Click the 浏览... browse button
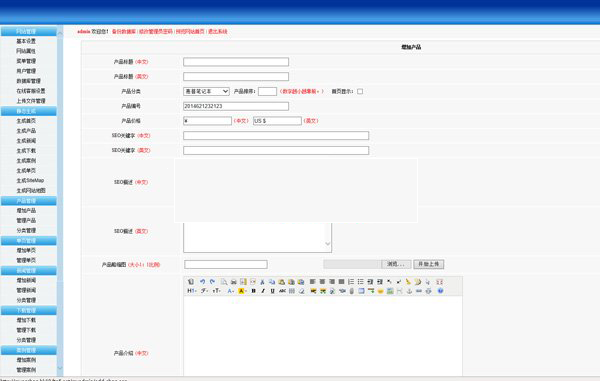 pos(396,264)
